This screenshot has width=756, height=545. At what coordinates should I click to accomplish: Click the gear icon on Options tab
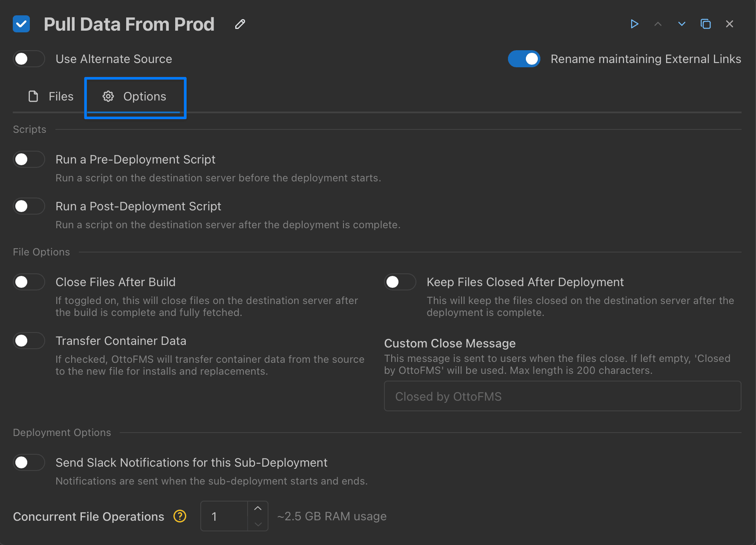[x=108, y=97]
